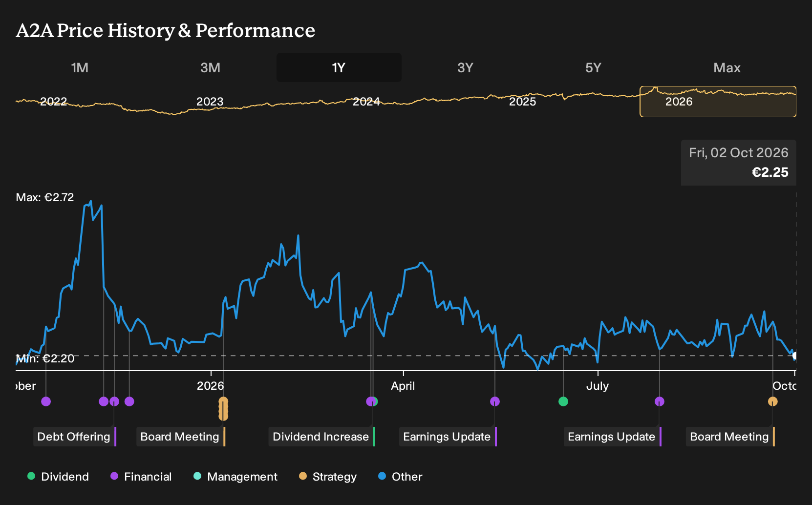
Task: Click the €2.25 price value in tooltip
Action: coord(770,172)
